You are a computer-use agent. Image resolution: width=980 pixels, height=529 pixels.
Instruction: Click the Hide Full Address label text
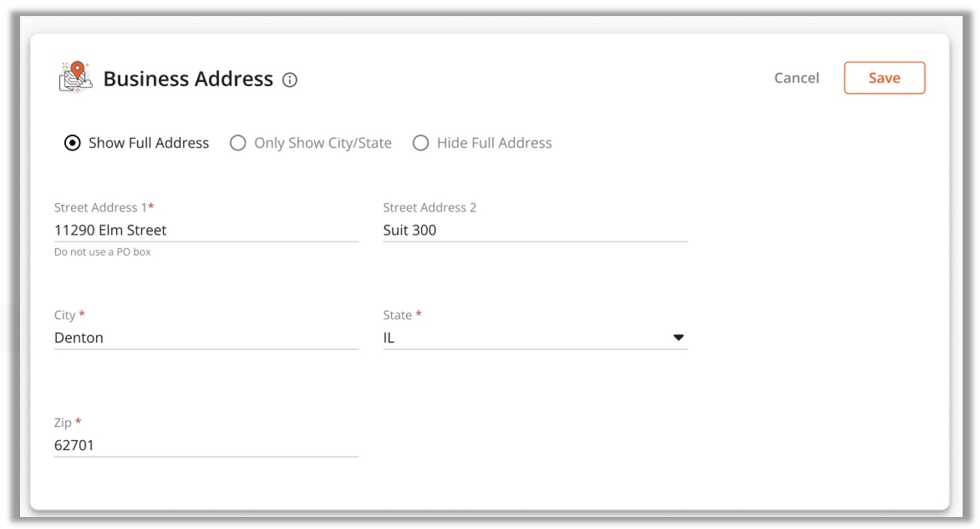click(x=494, y=143)
